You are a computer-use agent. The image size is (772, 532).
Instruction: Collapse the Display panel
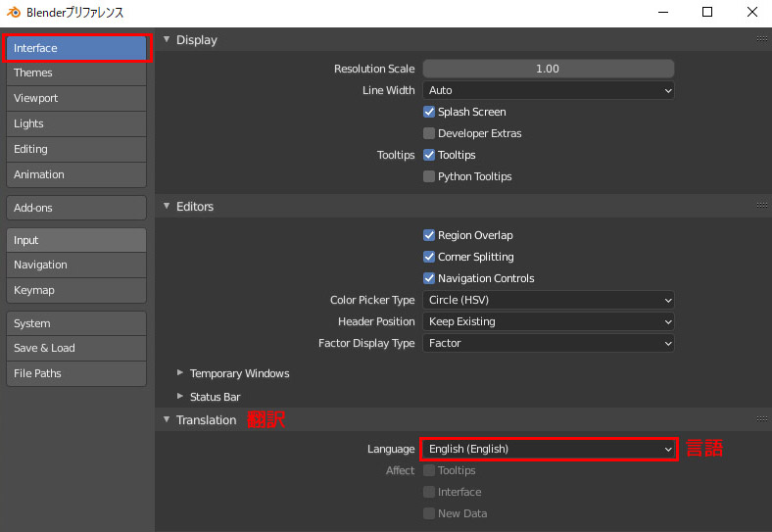click(x=167, y=39)
